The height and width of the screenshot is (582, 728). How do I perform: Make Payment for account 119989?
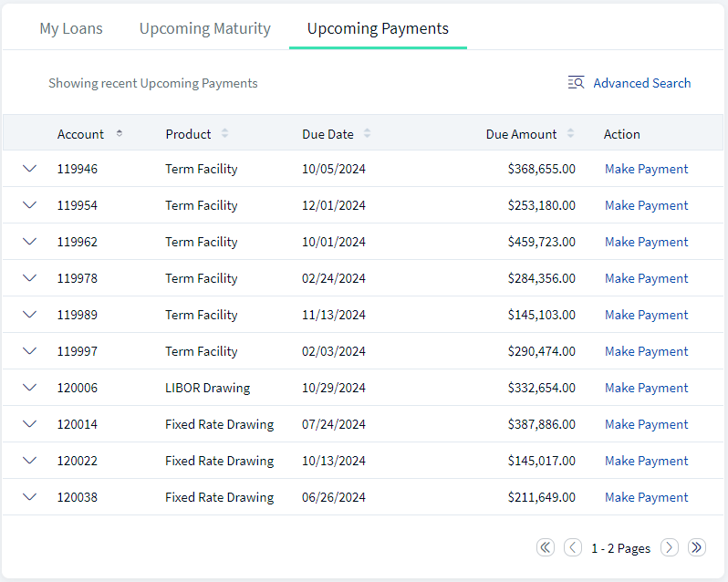(646, 315)
